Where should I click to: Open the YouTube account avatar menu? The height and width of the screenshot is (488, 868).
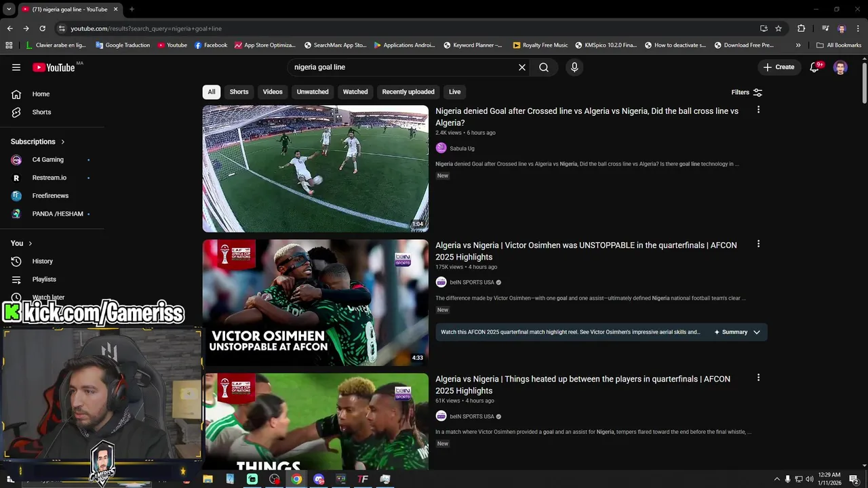pos(840,67)
